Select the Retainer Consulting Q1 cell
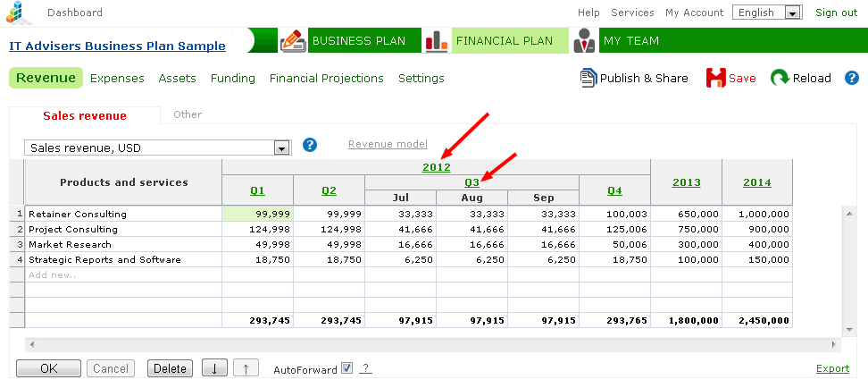Screen dimensions: 868x388 [x=258, y=214]
